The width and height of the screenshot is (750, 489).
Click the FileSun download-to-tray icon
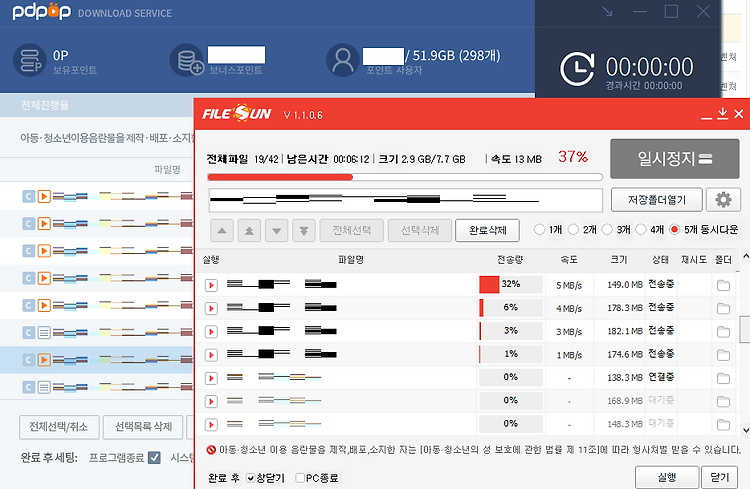coord(723,114)
